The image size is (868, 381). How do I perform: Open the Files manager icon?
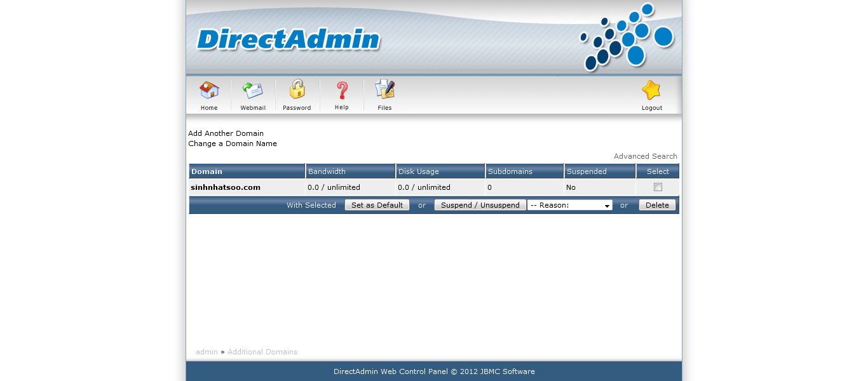point(384,90)
